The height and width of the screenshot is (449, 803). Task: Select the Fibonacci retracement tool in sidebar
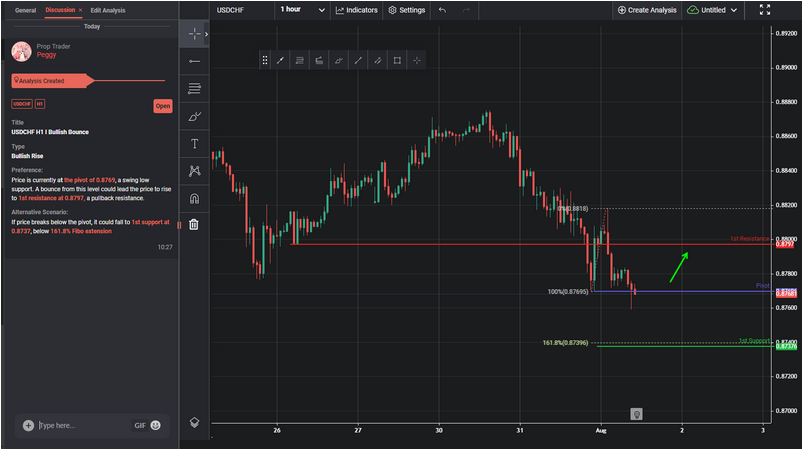195,89
